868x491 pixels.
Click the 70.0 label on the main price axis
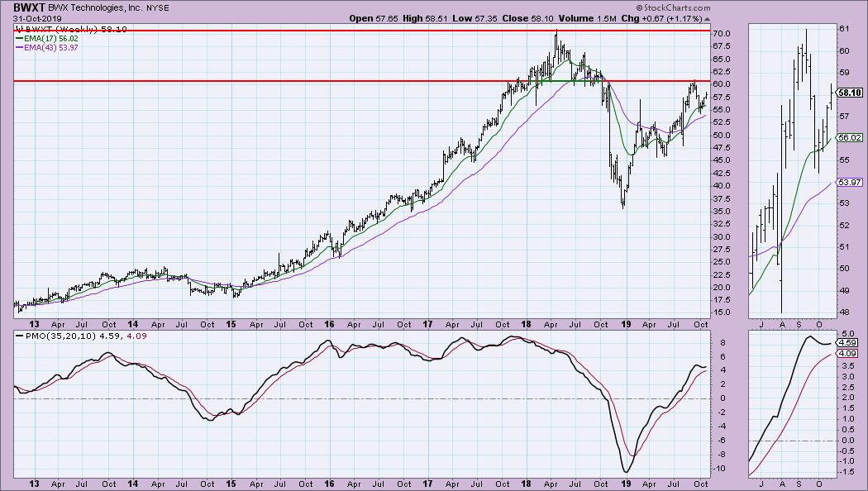pos(722,34)
